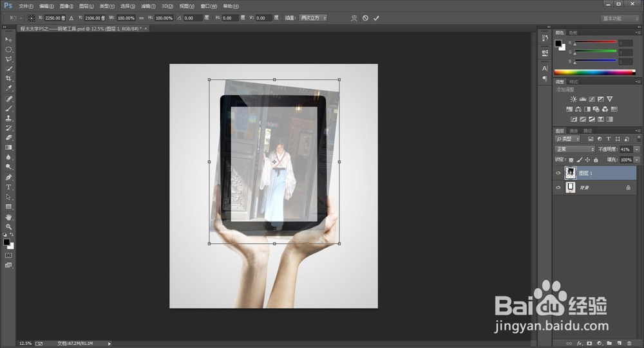
Task: Select the Hand tool
Action: (8, 217)
